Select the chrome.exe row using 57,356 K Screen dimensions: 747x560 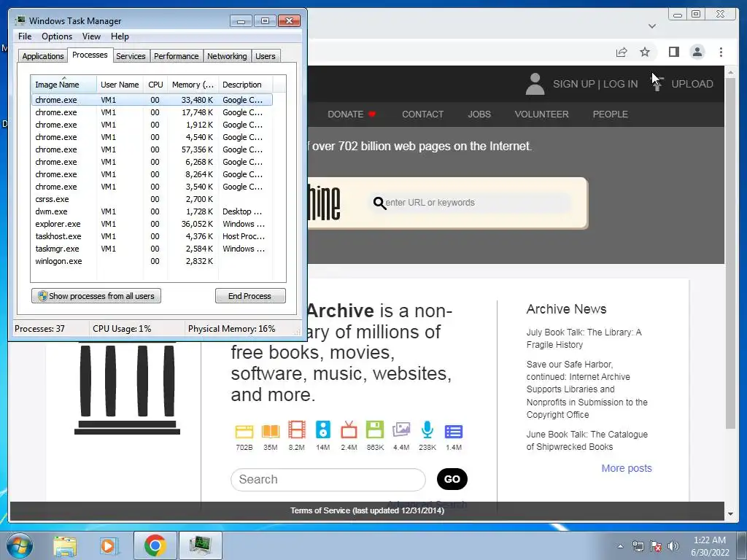tap(152, 149)
